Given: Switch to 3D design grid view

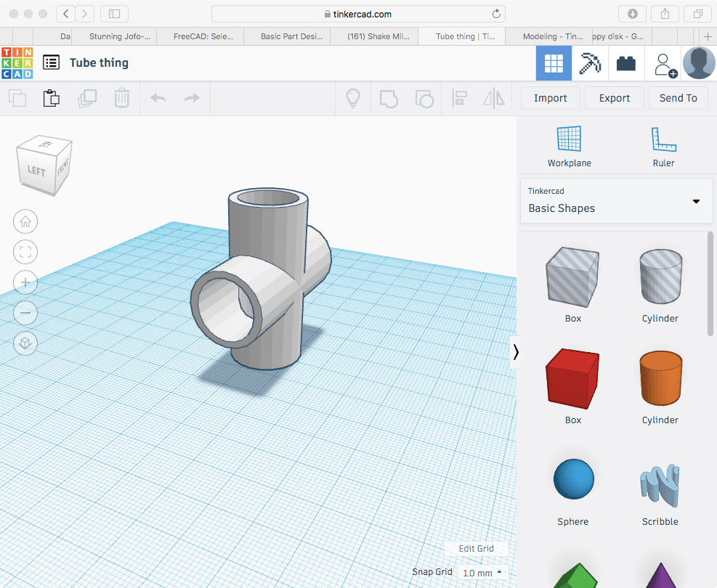Looking at the screenshot, I should pyautogui.click(x=554, y=64).
